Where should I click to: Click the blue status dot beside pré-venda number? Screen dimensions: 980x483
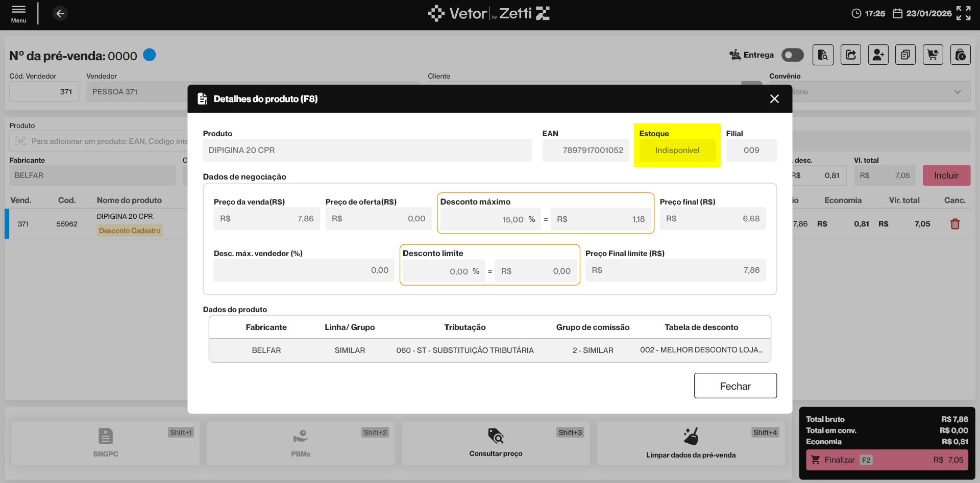[150, 55]
